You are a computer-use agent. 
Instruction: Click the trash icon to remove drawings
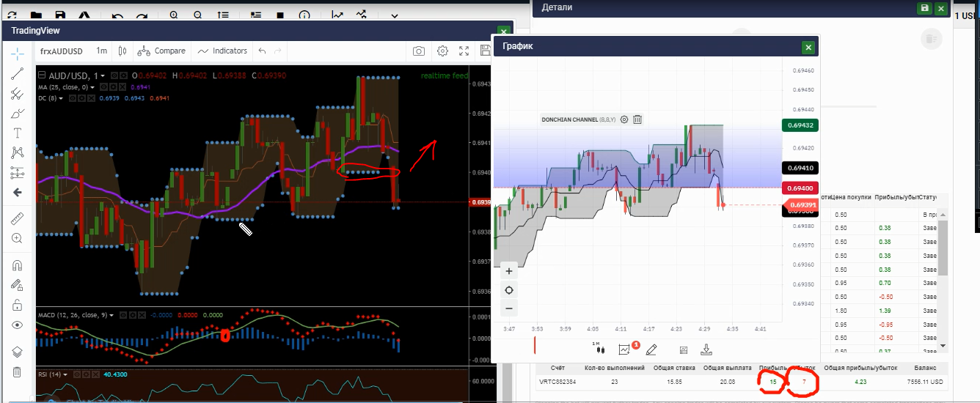pos(18,372)
